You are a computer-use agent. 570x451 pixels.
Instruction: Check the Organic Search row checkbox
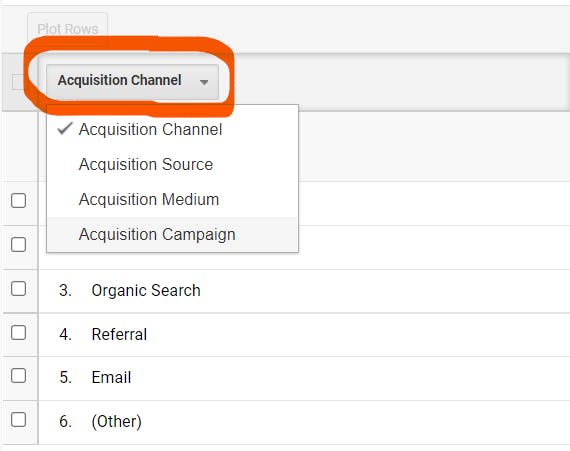pyautogui.click(x=19, y=289)
